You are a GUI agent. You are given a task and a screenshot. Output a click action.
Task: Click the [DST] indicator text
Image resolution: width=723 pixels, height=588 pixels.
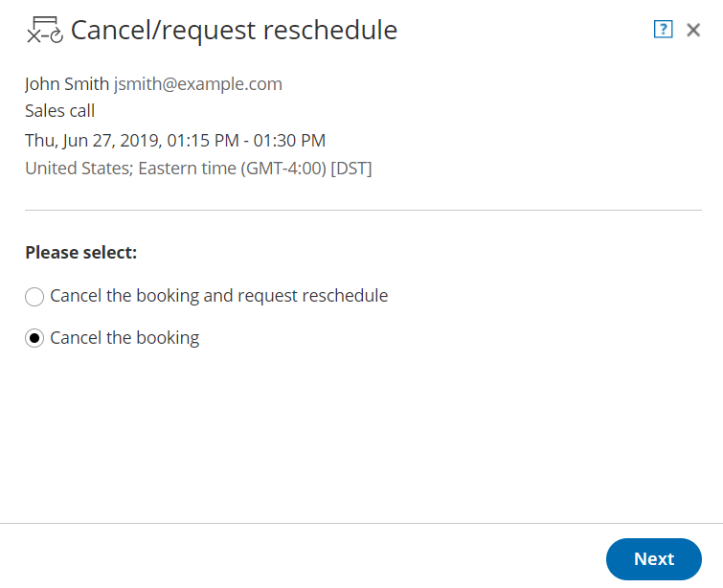coord(351,169)
